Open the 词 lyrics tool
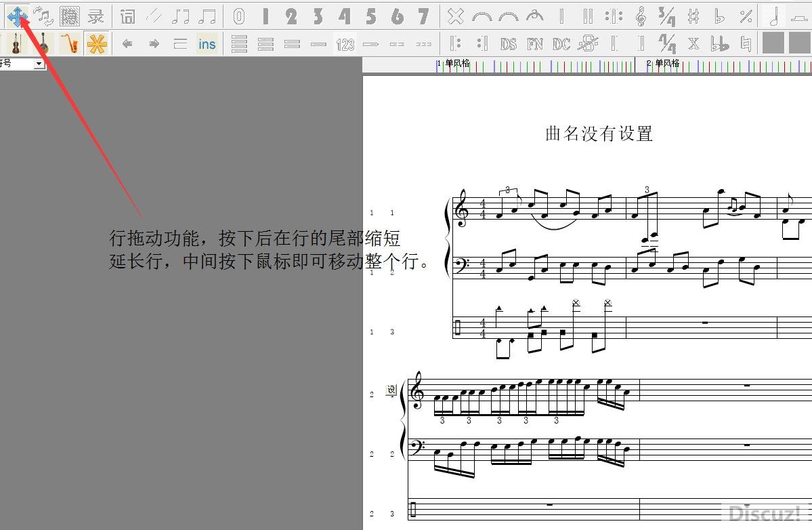 coord(127,16)
